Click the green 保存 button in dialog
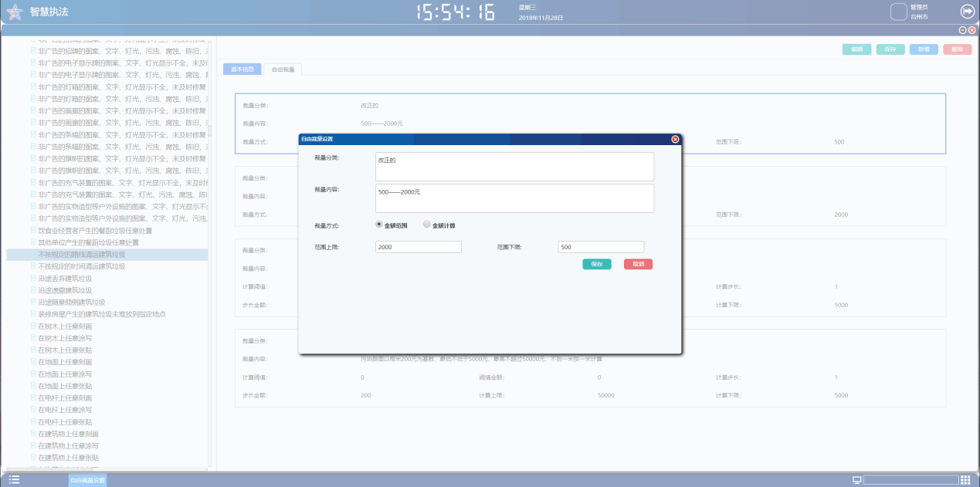 point(596,264)
